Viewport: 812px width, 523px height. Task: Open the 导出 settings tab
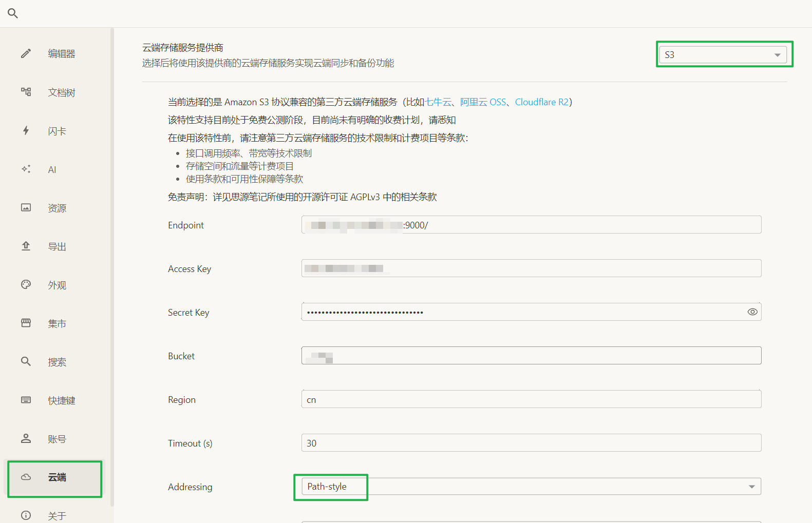tap(54, 246)
